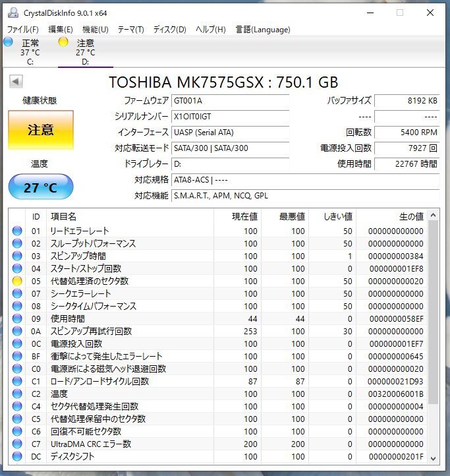Viewport: 450px width, 476px height.
Task: Open the ヘルプ(H) menu
Action: pyautogui.click(x=211, y=30)
